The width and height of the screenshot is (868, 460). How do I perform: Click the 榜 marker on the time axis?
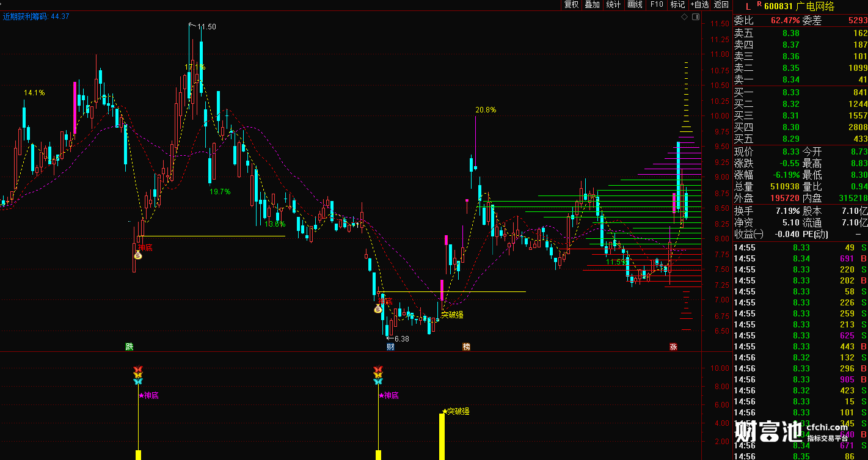(467, 346)
